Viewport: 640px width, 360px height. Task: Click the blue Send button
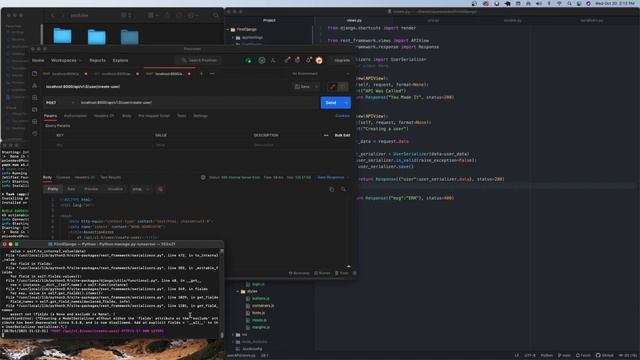point(331,103)
